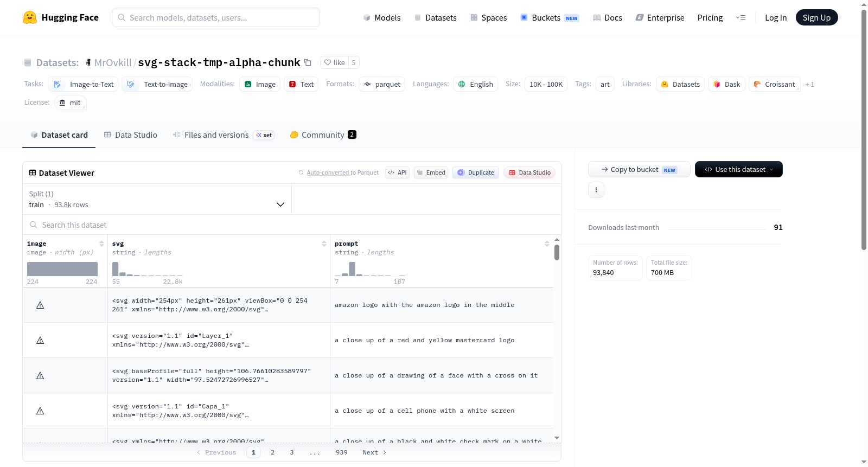Click the Image-to-Text task tag
Screen dimensions: 868x467
[84, 84]
